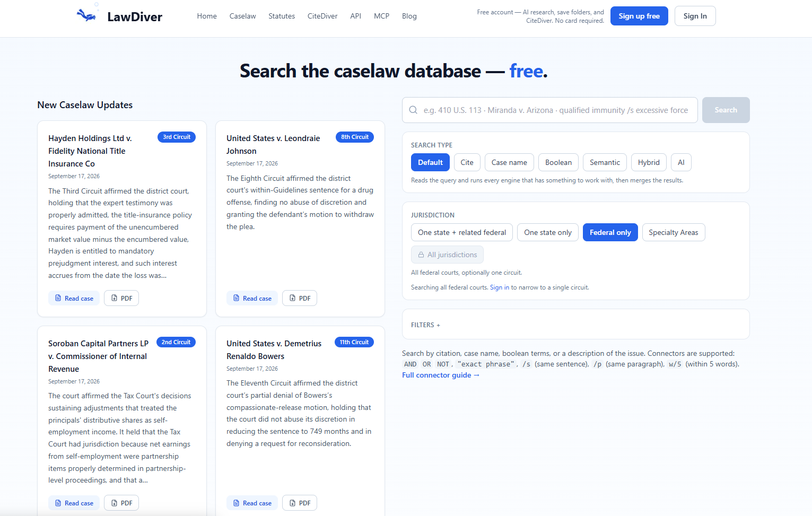This screenshot has height=516, width=812.
Task: Open PDF for Demetrius Renaldo Bowers case
Action: point(300,503)
